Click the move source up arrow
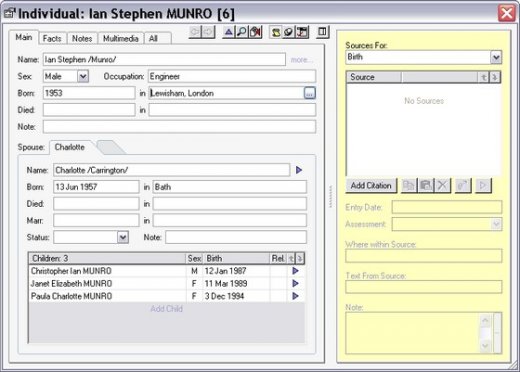 484,77
